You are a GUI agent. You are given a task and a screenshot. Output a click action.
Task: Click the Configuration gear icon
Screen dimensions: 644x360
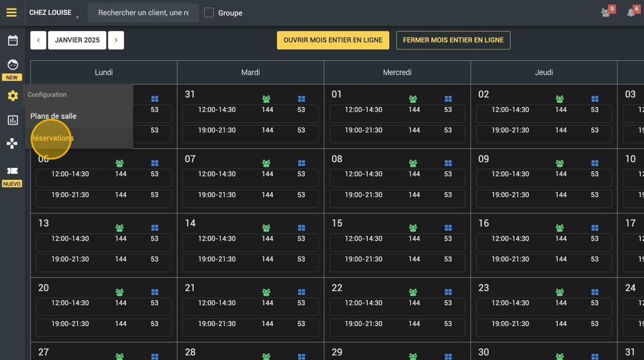coord(13,96)
